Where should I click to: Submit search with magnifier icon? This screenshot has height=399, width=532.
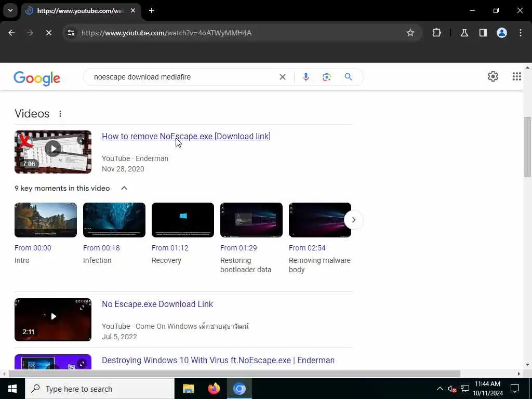[348, 77]
